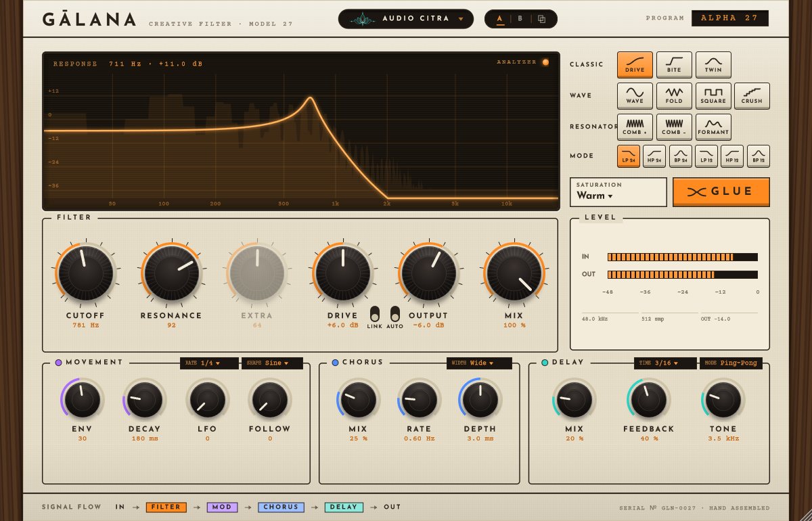Disable the Delay section power dot
This screenshot has height=521, width=812.
[x=545, y=363]
